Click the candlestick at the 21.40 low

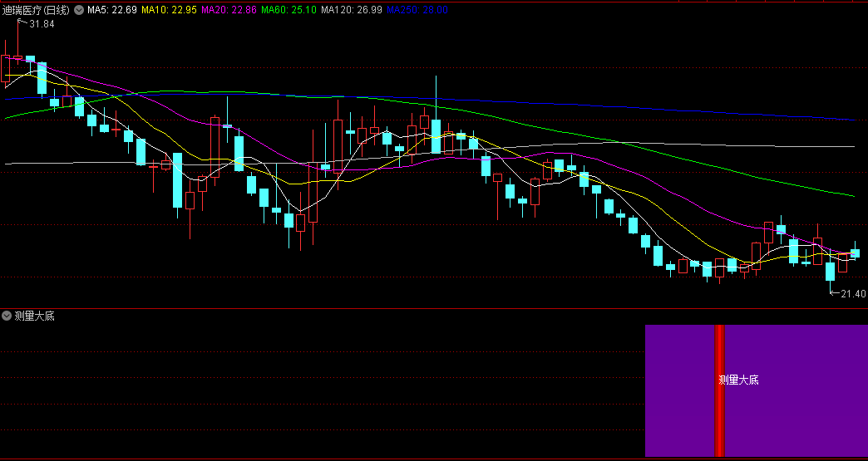point(830,272)
